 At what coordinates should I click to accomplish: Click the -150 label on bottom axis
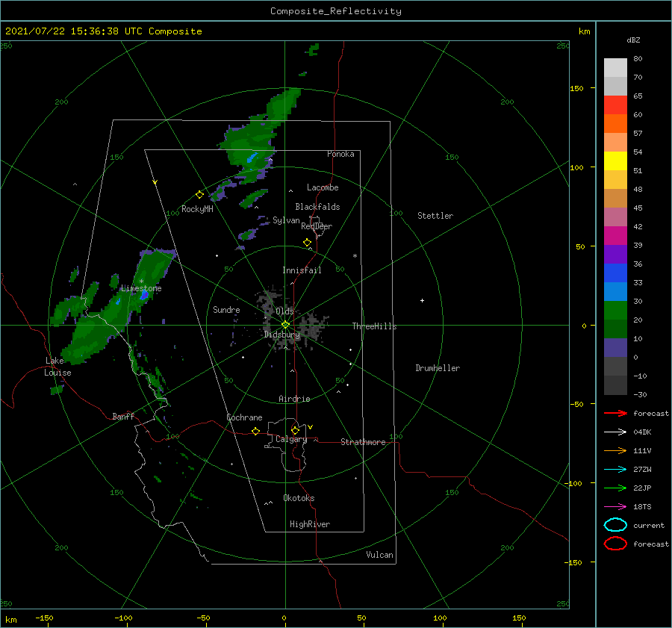tap(44, 618)
